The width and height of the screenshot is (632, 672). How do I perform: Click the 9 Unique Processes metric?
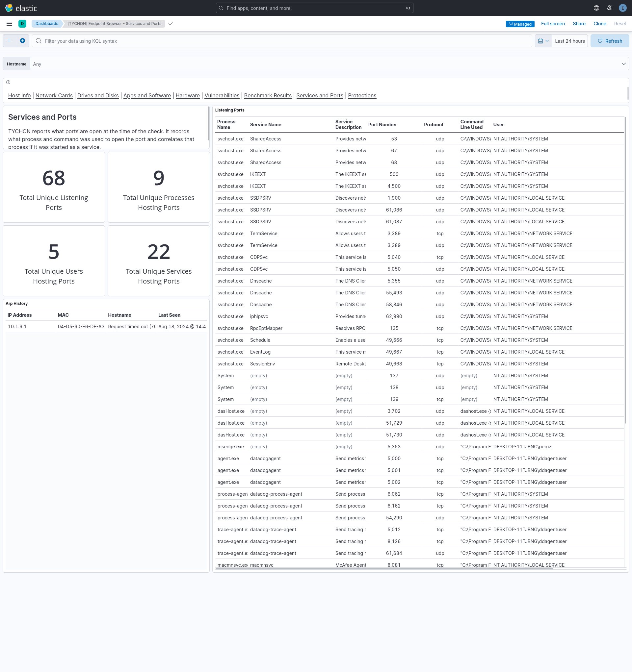159,187
